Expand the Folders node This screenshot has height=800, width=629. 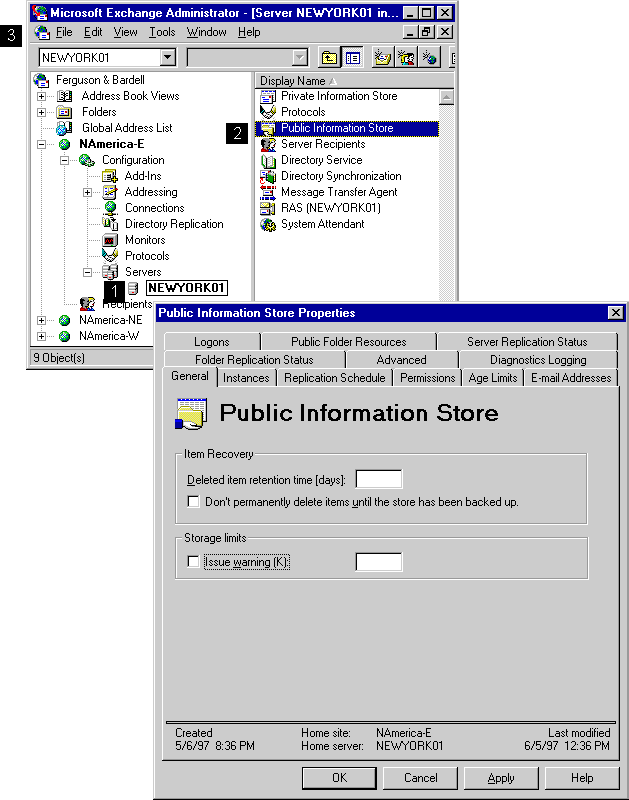coord(41,112)
